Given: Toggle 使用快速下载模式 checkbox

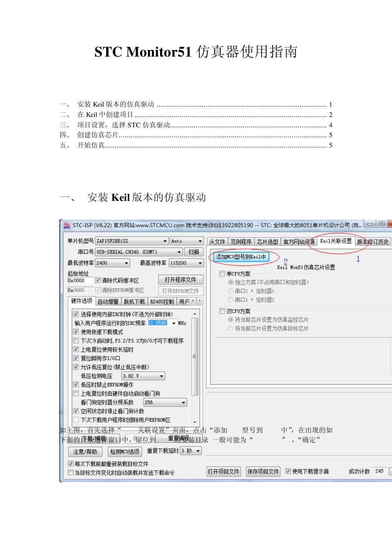Looking at the screenshot, I should click(x=76, y=332).
